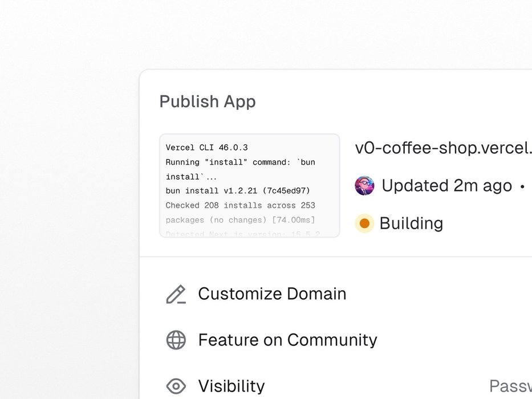This screenshot has height=399, width=532.
Task: Click the orange Building status dot
Action: (364, 223)
